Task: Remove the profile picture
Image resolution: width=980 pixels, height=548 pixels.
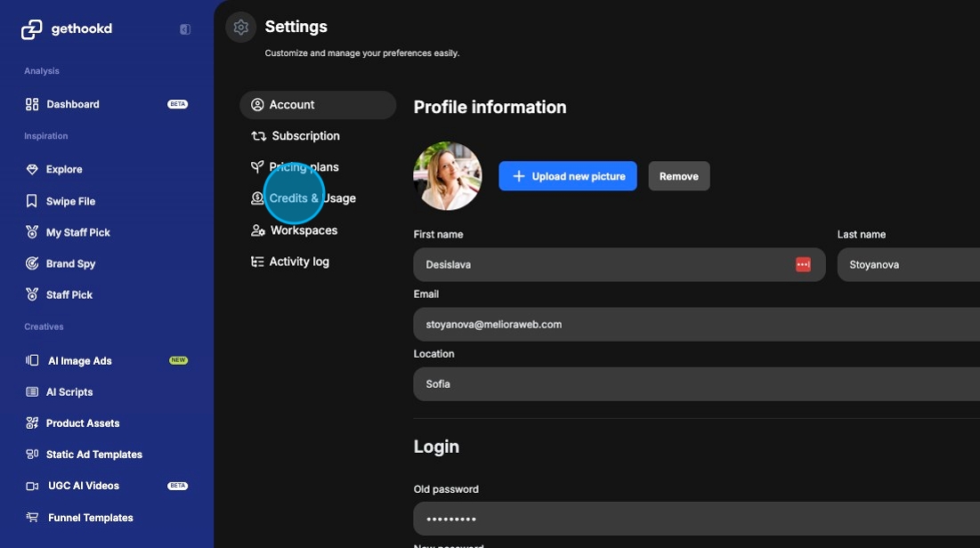Action: point(678,176)
